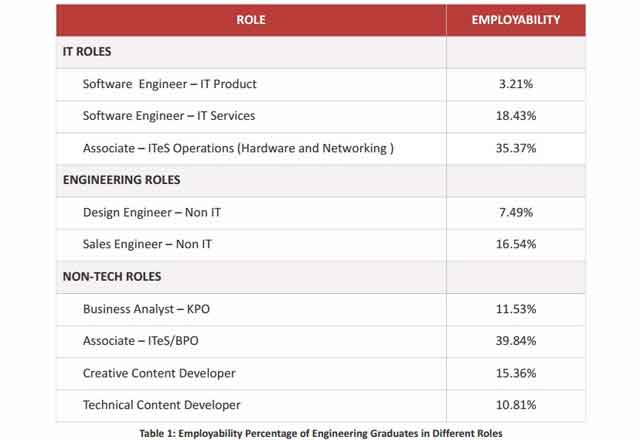Click the ROLE column header
This screenshot has height=440, width=640.
tap(250, 19)
